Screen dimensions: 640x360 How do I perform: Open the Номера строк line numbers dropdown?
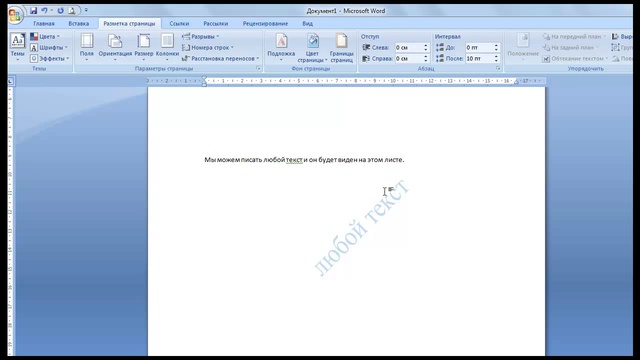(x=208, y=48)
